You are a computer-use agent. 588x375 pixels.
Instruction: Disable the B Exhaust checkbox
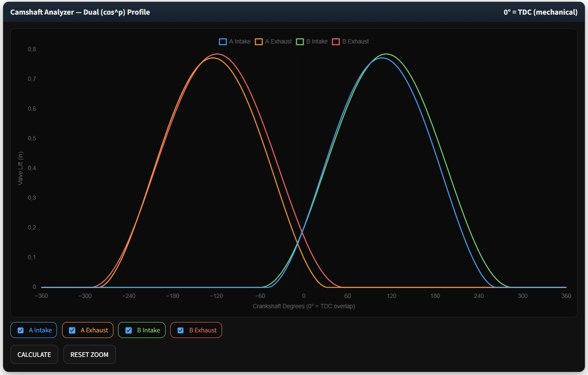181,330
